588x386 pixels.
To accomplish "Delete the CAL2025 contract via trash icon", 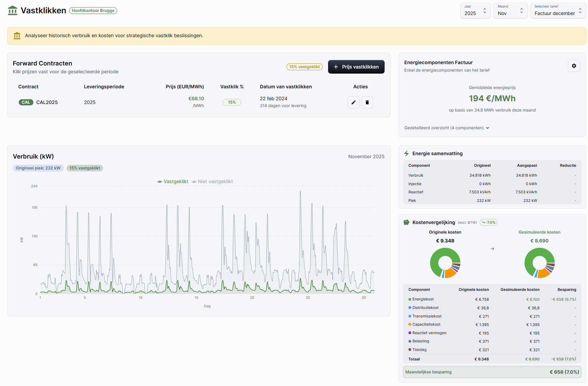I will [367, 102].
